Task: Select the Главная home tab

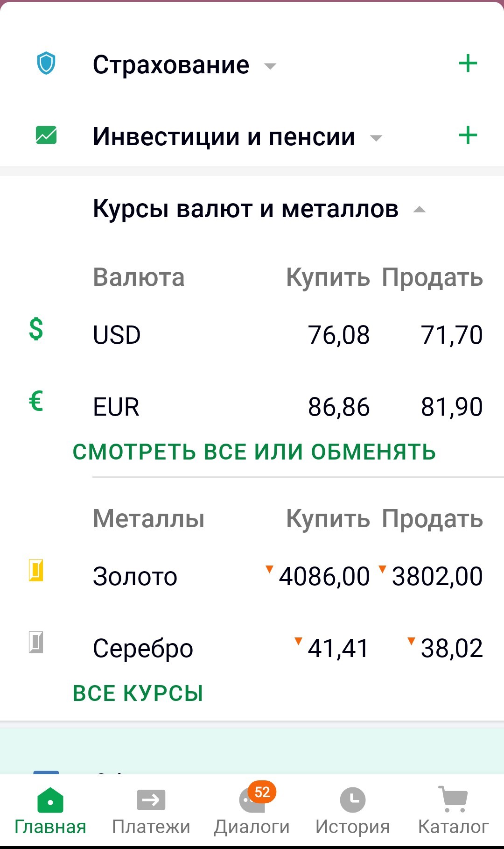Action: click(50, 812)
